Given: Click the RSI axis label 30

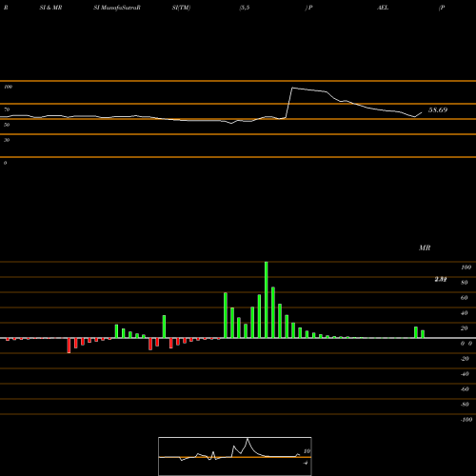Looking at the screenshot, I should [x=7, y=140].
